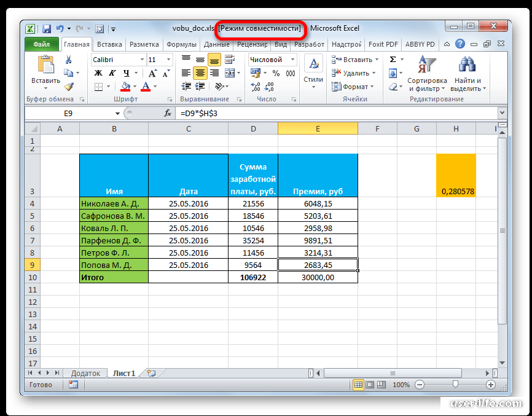Click the Increase Decimal icon
Image resolution: width=532 pixels, height=416 pixels.
tap(255, 87)
